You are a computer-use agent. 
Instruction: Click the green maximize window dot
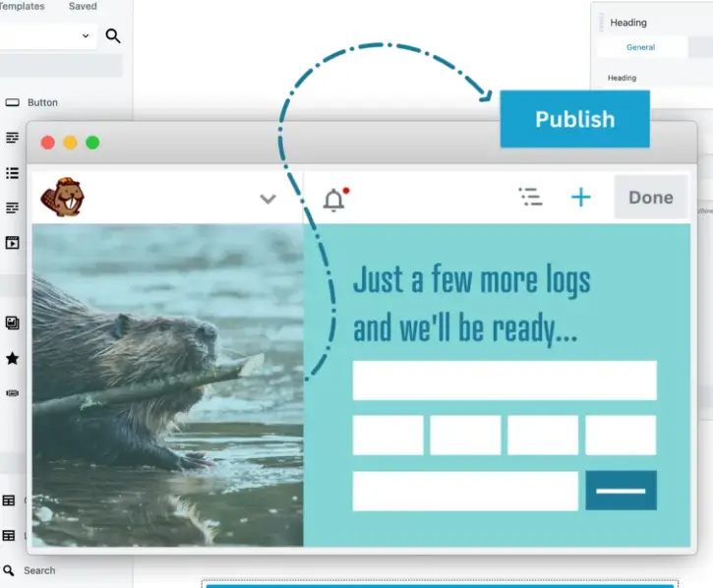click(92, 143)
